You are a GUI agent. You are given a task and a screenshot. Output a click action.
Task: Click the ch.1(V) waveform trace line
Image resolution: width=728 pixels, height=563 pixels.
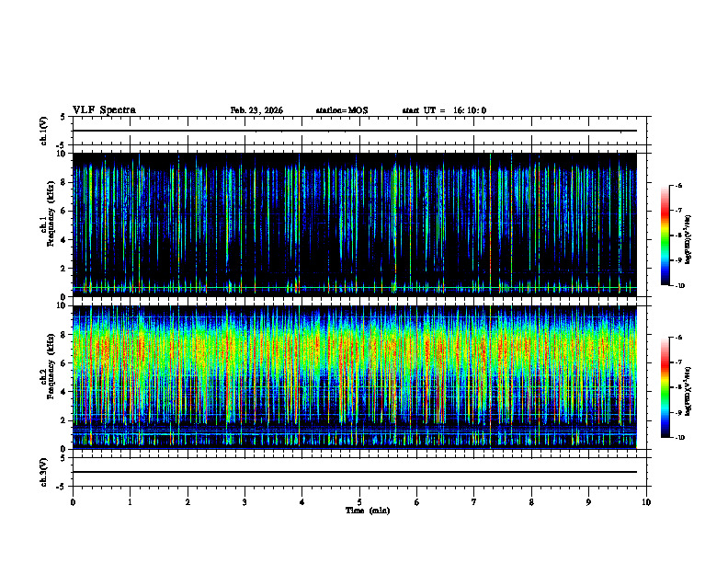click(355, 131)
